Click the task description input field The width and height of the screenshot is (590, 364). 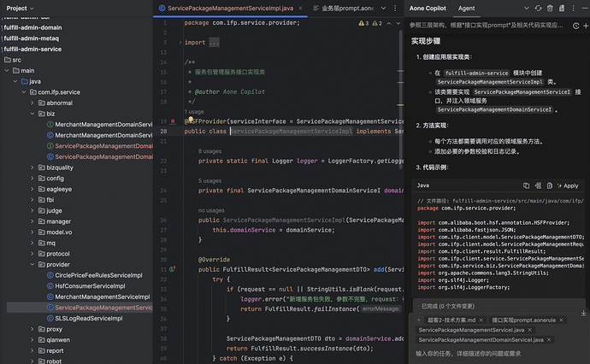point(497,354)
